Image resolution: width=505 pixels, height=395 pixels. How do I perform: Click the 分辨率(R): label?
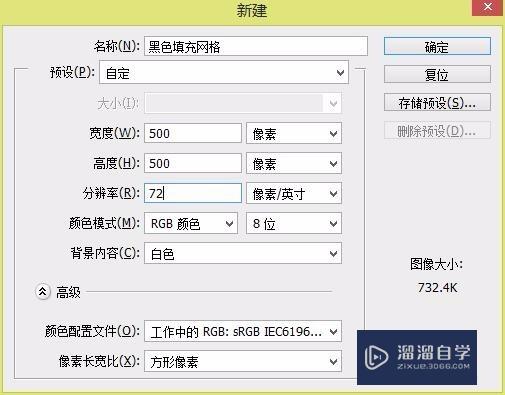tap(111, 193)
